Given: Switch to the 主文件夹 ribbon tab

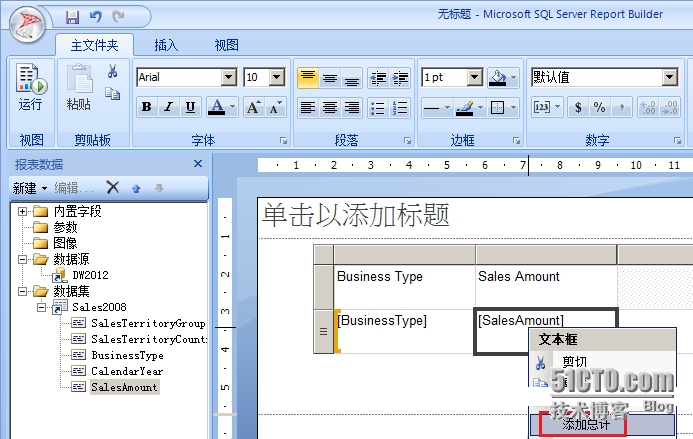Looking at the screenshot, I should click(95, 45).
